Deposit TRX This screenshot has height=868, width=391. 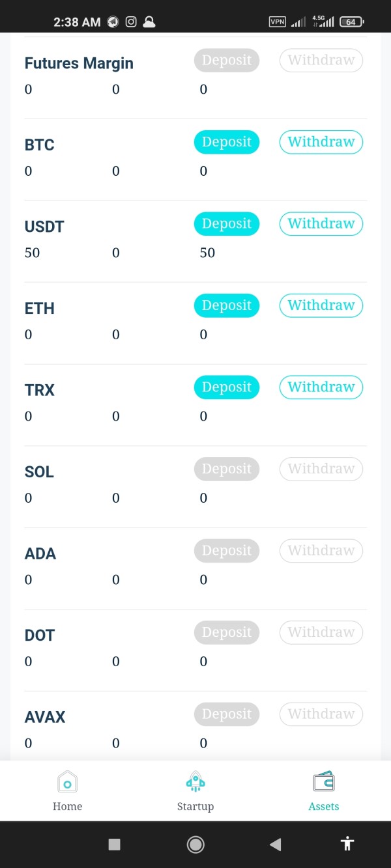tap(227, 387)
